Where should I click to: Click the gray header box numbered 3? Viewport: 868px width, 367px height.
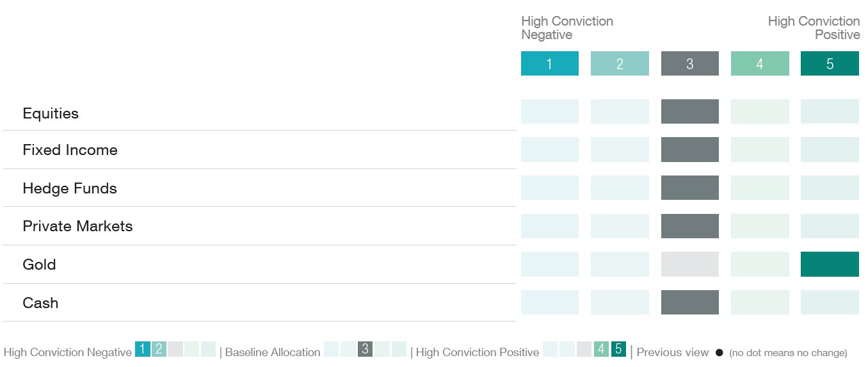pyautogui.click(x=689, y=64)
